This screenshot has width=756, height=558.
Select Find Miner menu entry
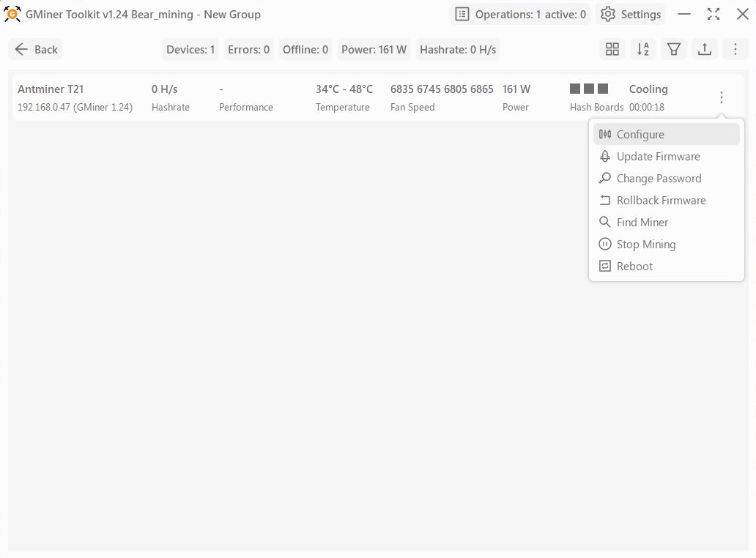click(667, 222)
